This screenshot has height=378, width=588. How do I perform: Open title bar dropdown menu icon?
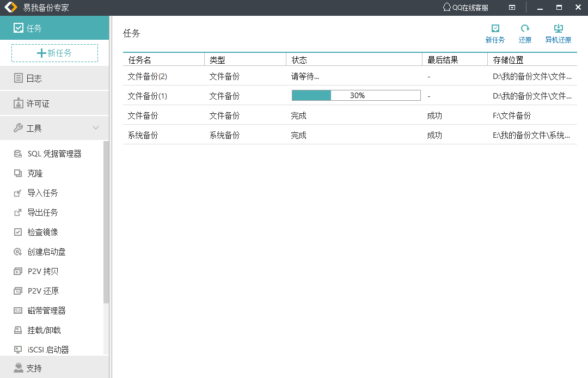[512, 8]
